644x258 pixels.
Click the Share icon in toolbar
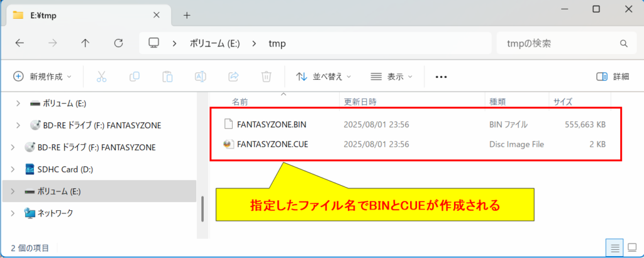pyautogui.click(x=233, y=77)
